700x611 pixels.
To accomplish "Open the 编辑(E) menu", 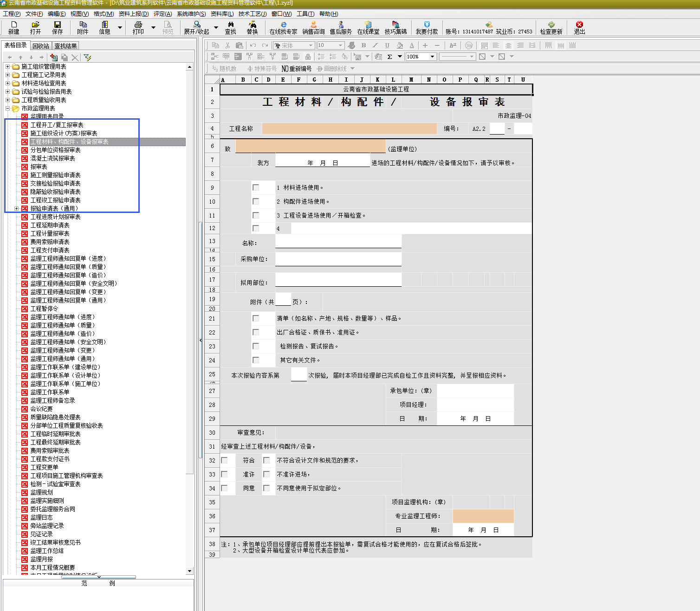I will pos(57,14).
